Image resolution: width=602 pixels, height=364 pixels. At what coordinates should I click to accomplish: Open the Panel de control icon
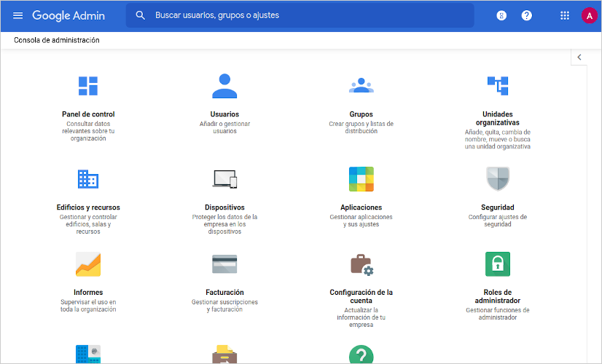(88, 86)
